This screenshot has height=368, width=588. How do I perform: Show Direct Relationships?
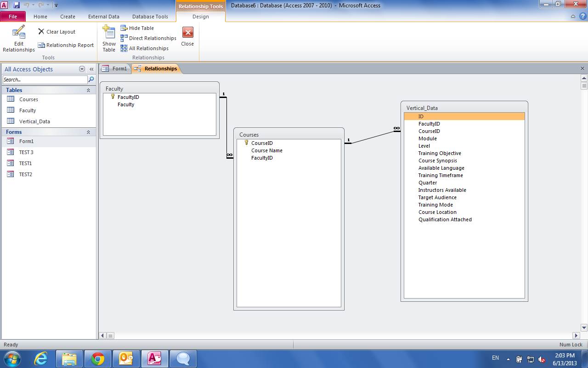tap(148, 38)
